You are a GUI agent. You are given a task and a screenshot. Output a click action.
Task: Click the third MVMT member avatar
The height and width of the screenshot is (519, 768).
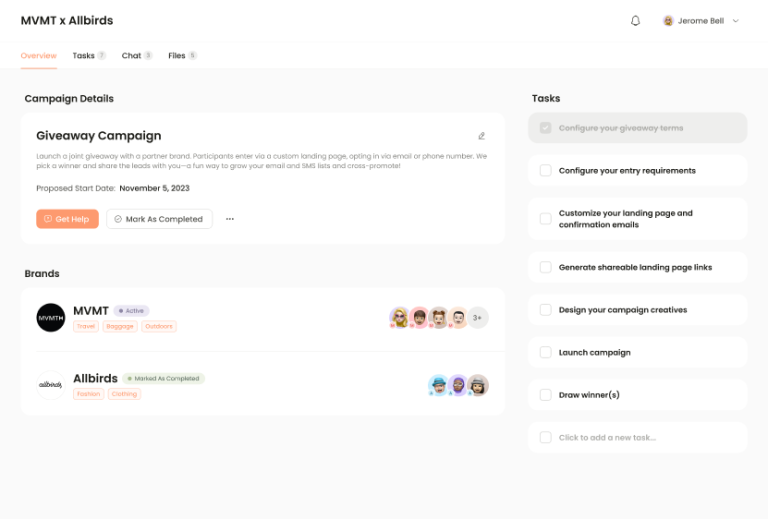point(439,318)
